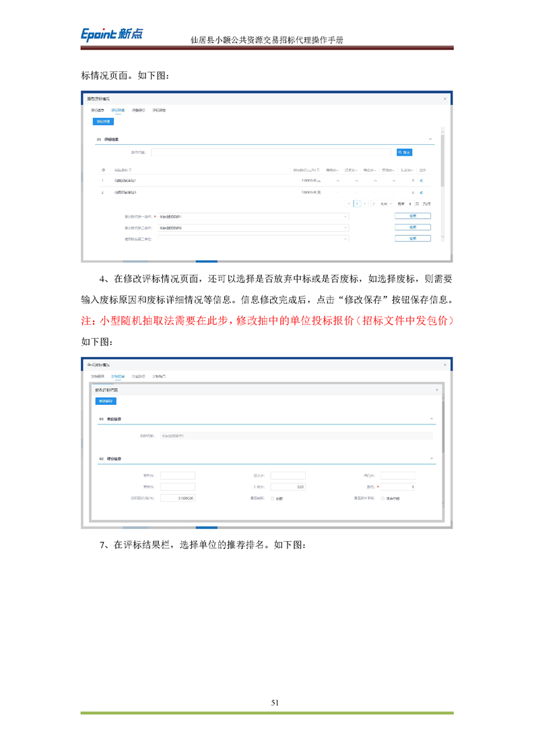The height and width of the screenshot is (756, 534).
Task: Click the blue search button with the magnifier
Action: pyautogui.click(x=404, y=152)
